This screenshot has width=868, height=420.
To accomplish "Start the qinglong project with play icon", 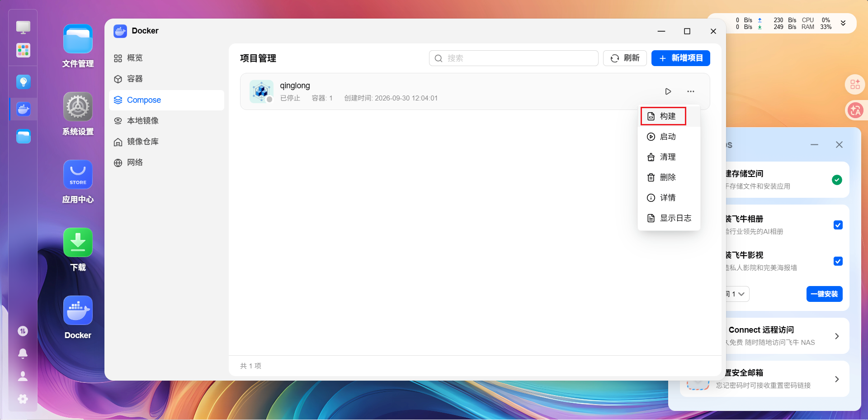I will tap(668, 91).
